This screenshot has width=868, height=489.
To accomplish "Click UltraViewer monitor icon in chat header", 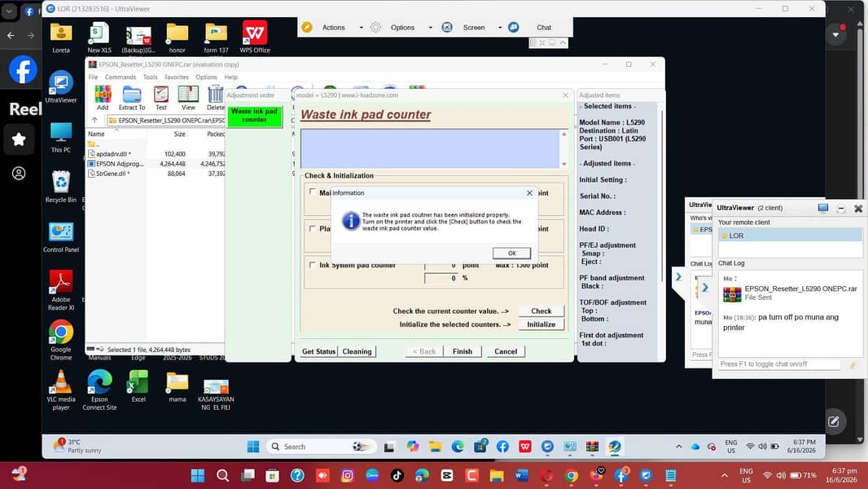I will coord(823,208).
